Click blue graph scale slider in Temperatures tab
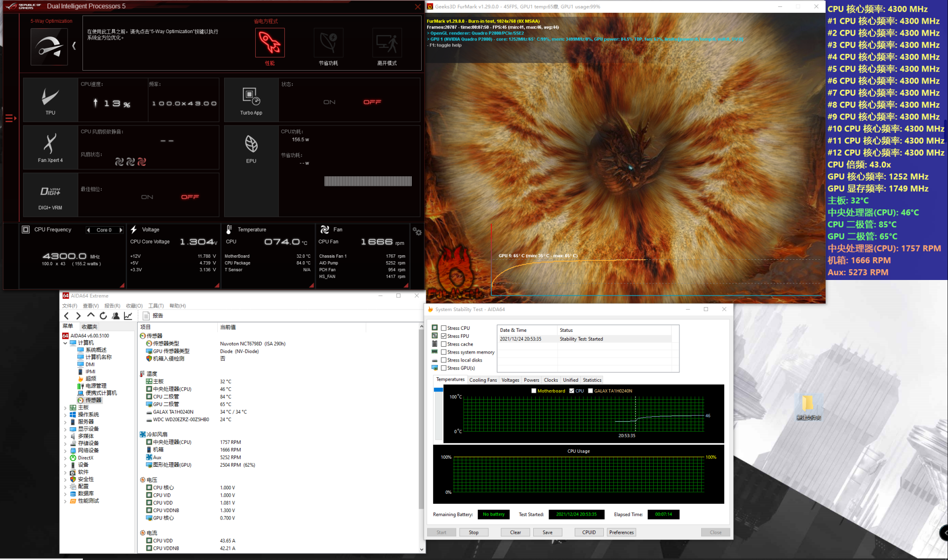 click(438, 390)
